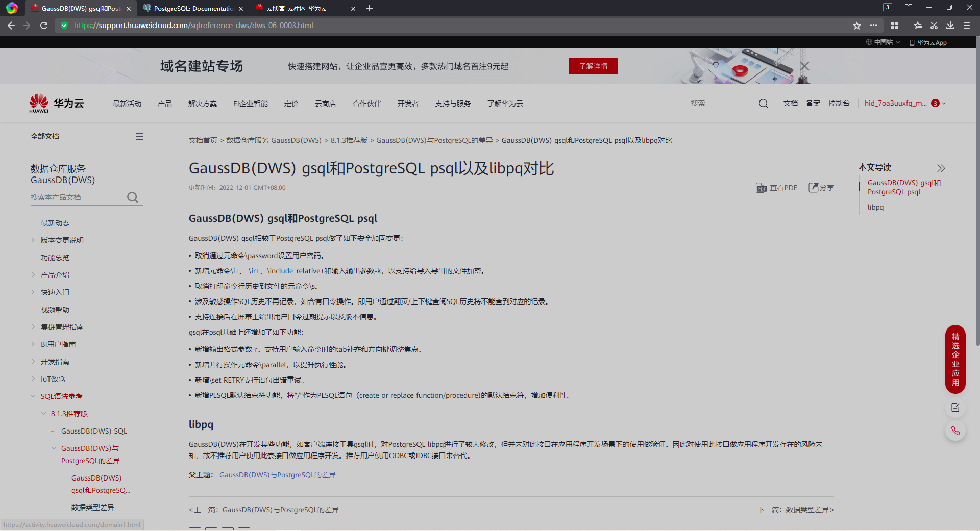Switch to the PostgreSQL Documentation tab
Screen dimensions: 980x531
(x=193, y=8)
